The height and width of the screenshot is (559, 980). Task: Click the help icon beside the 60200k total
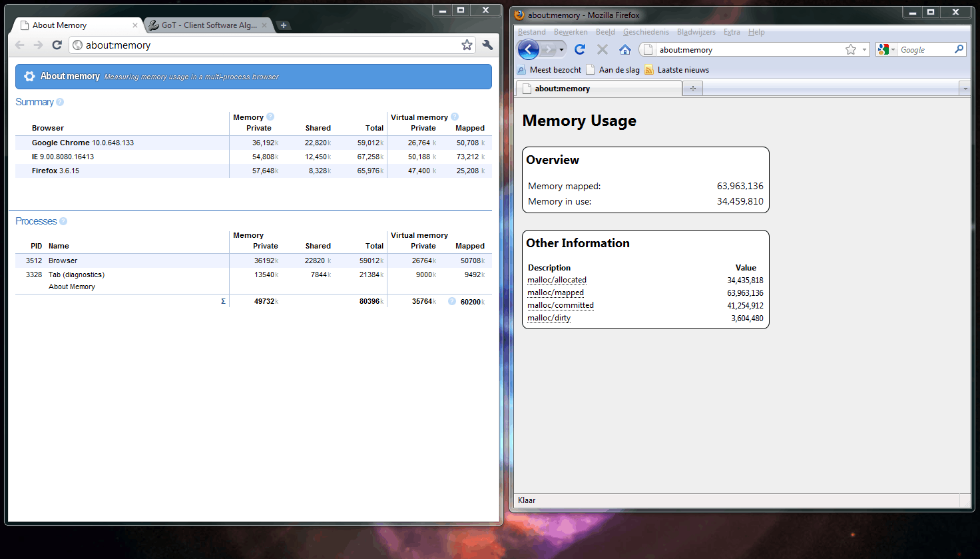(x=452, y=301)
